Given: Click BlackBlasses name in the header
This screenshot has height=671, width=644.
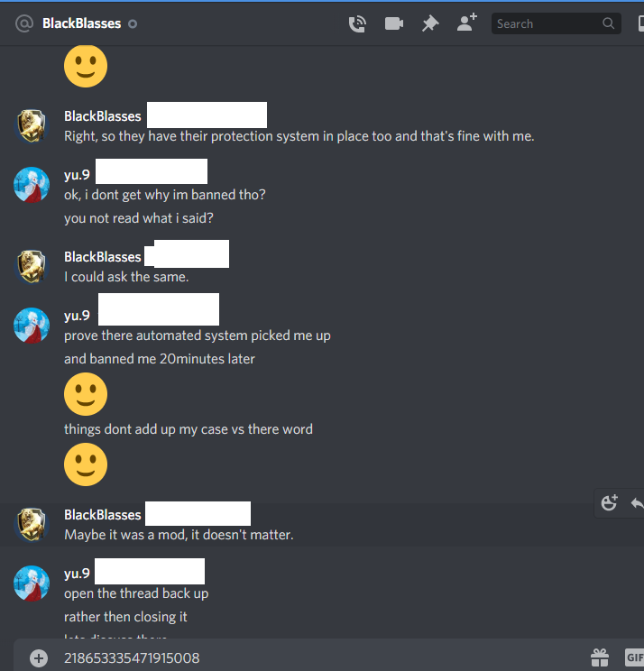Looking at the screenshot, I should click(81, 23).
